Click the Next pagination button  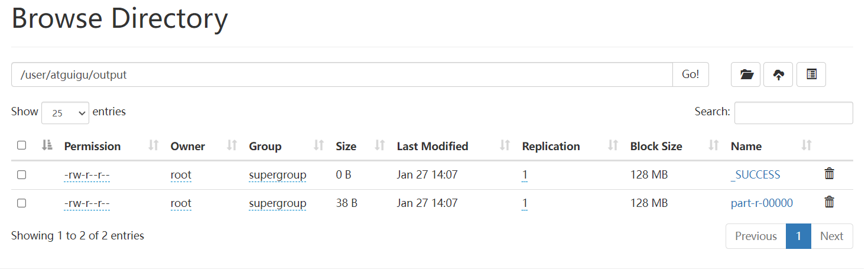coord(831,236)
